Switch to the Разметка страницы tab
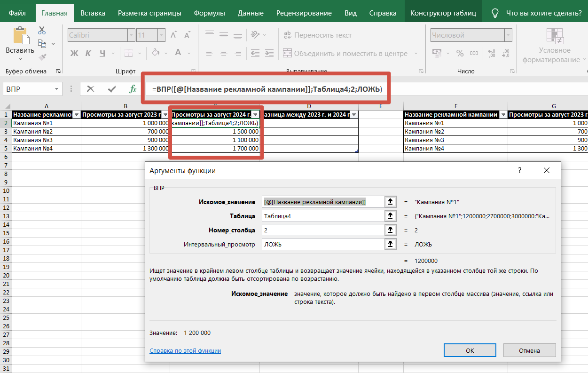 point(150,13)
